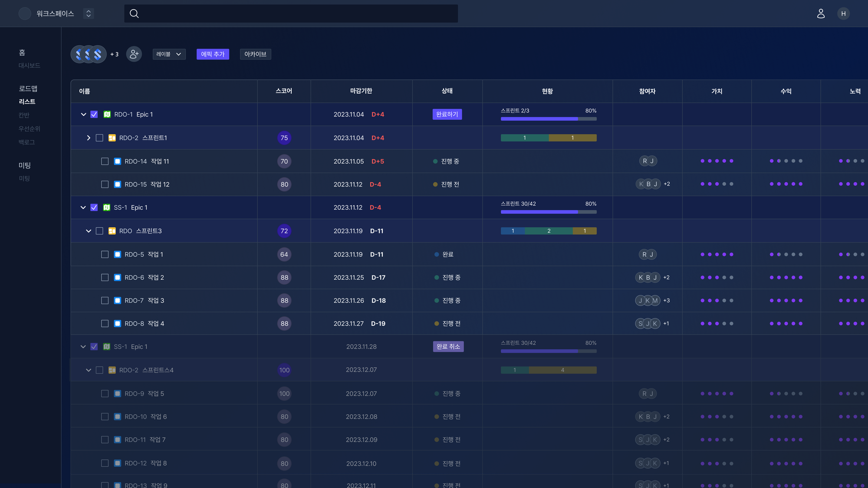Click the RDO-14 작업 11 task icon

[117, 161]
